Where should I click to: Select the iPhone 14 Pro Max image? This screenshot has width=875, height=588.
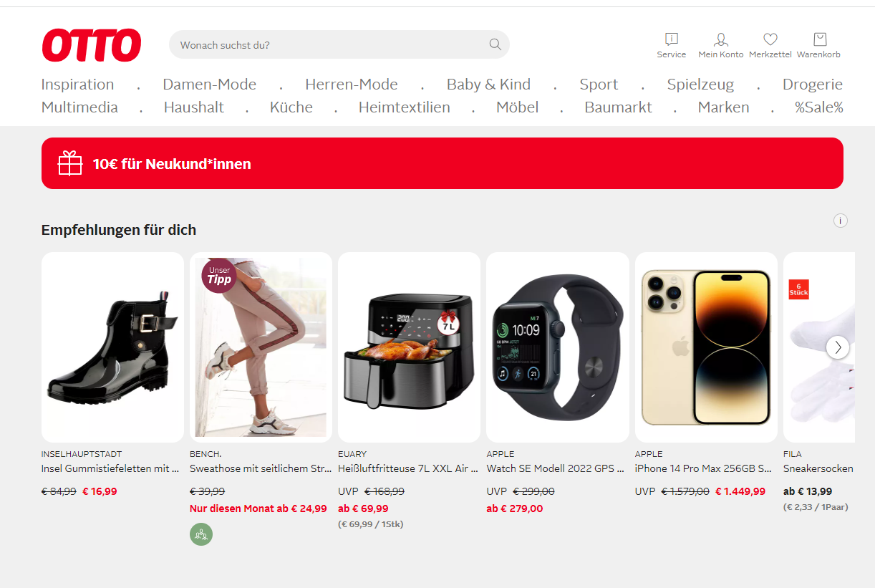706,347
